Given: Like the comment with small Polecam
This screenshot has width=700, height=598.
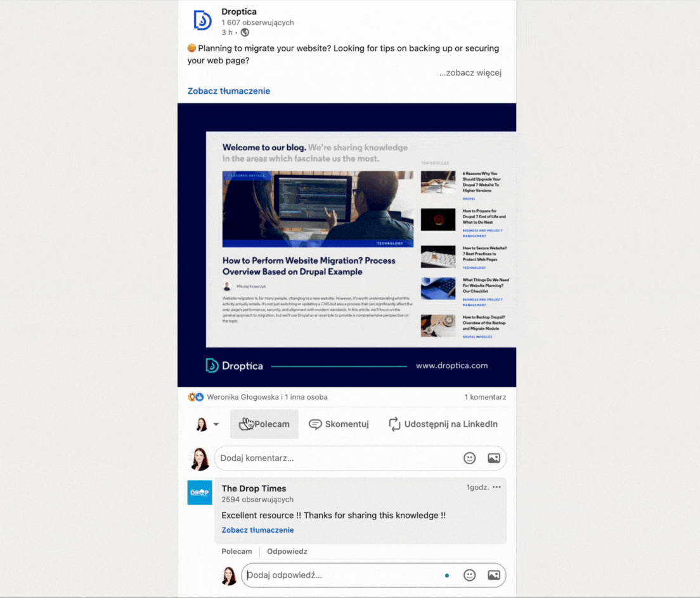Looking at the screenshot, I should click(x=237, y=552).
